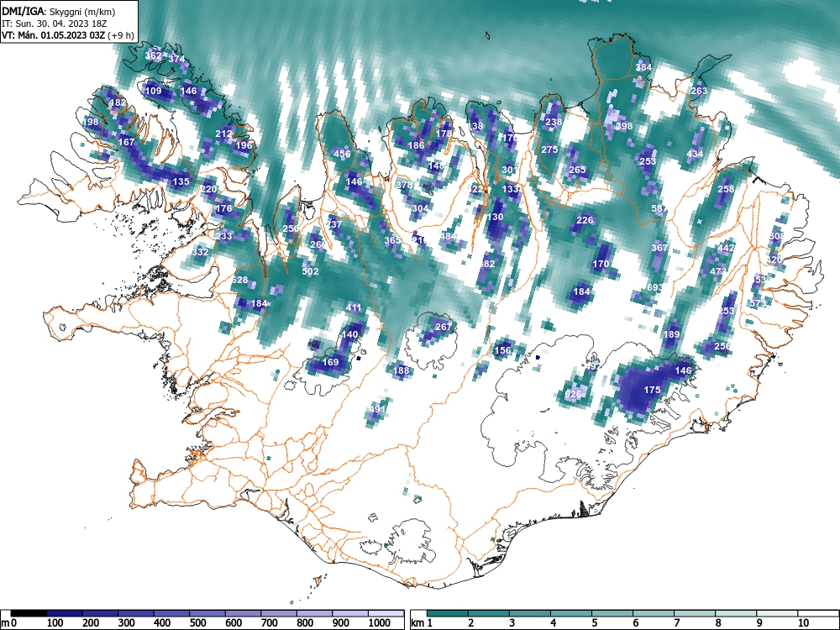Image resolution: width=840 pixels, height=630 pixels.
Task: Select the map value 109
Action: (153, 91)
